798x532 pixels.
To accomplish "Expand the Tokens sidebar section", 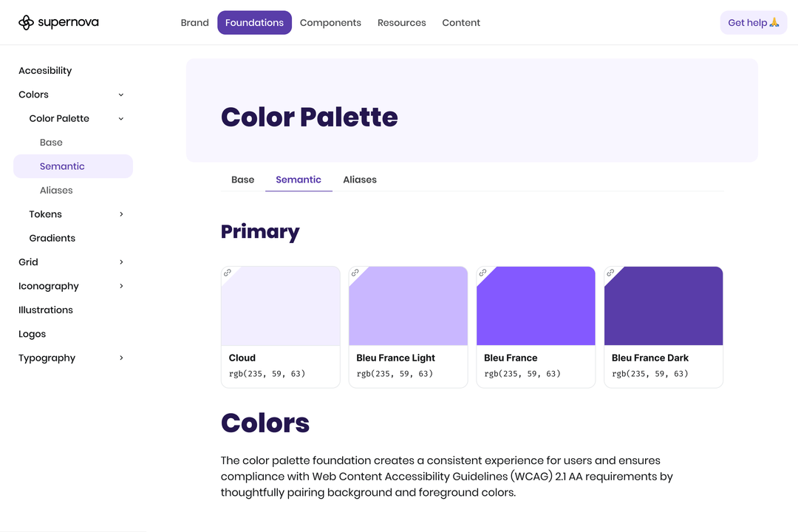I will pos(121,214).
